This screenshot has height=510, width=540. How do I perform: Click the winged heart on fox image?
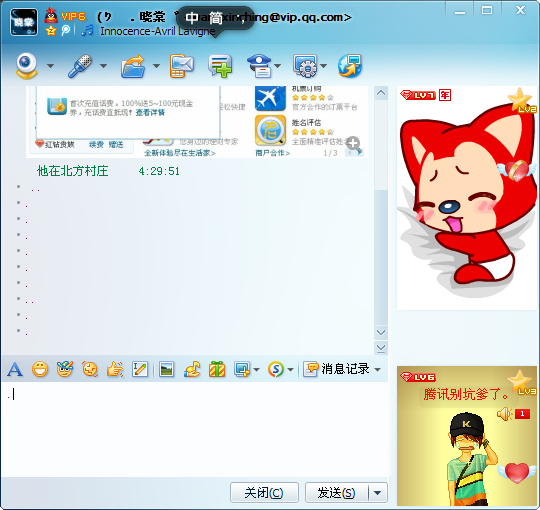517,170
